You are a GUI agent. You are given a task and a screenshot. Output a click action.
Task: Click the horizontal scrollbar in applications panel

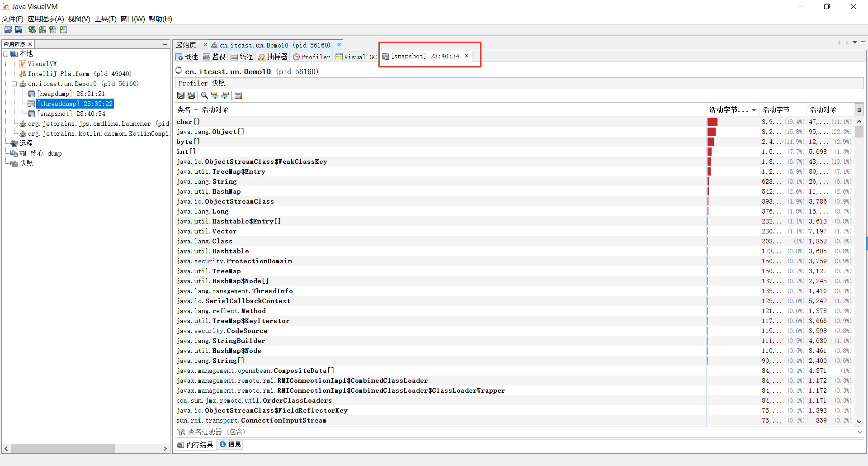(x=63, y=448)
